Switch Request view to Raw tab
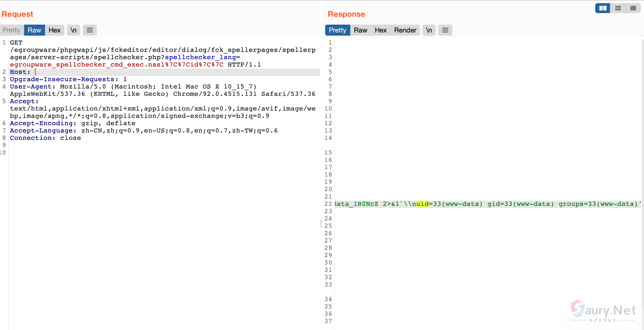This screenshot has height=330, width=644. tap(34, 30)
